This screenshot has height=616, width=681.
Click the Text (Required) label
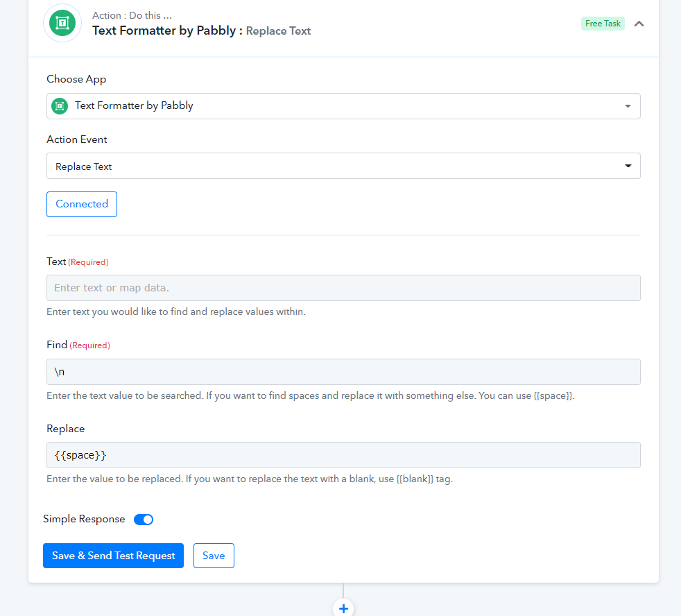[77, 262]
